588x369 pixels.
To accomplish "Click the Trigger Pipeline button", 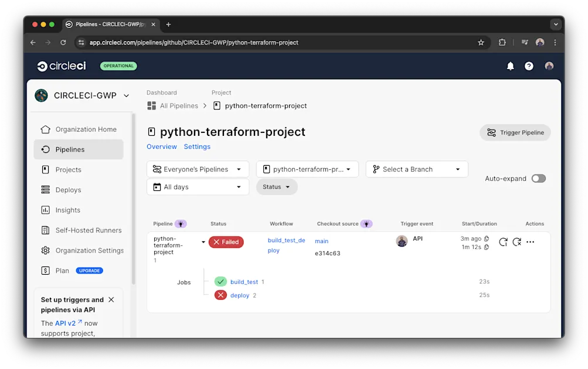I will (515, 132).
